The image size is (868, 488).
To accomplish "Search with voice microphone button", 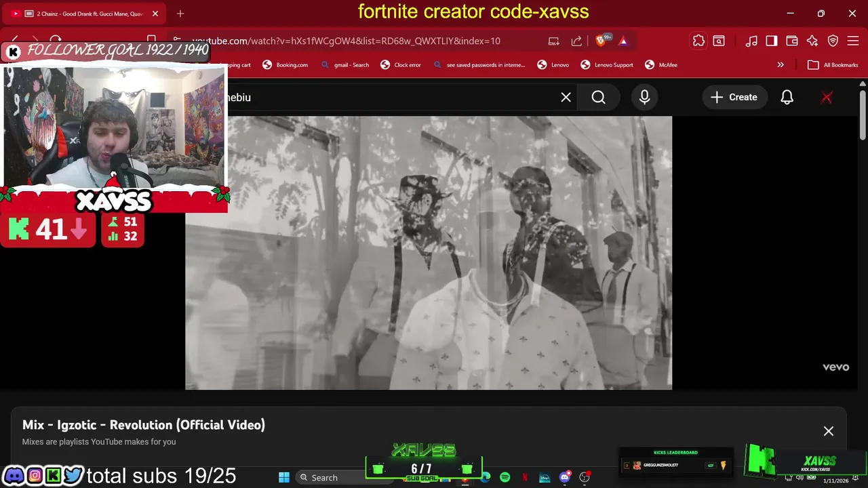I will (x=644, y=98).
